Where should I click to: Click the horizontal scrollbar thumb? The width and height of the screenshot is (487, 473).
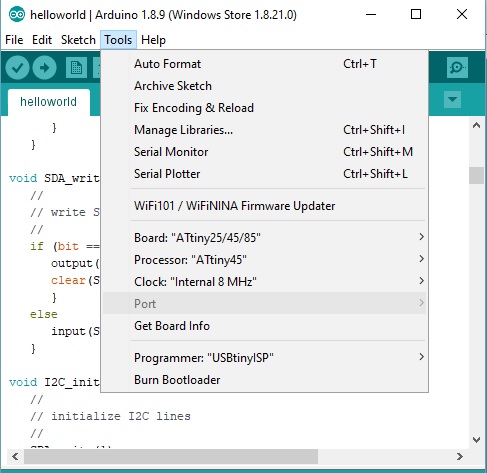(x=171, y=456)
